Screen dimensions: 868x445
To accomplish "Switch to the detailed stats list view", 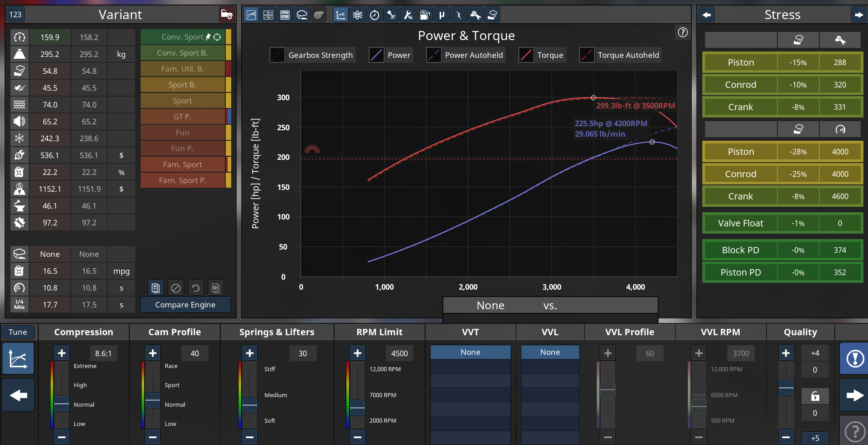I will click(x=285, y=15).
